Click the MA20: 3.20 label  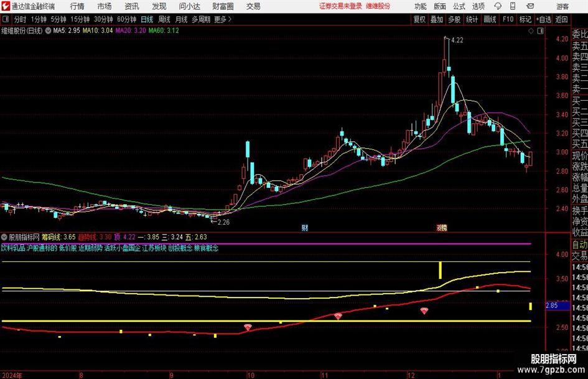point(131,30)
